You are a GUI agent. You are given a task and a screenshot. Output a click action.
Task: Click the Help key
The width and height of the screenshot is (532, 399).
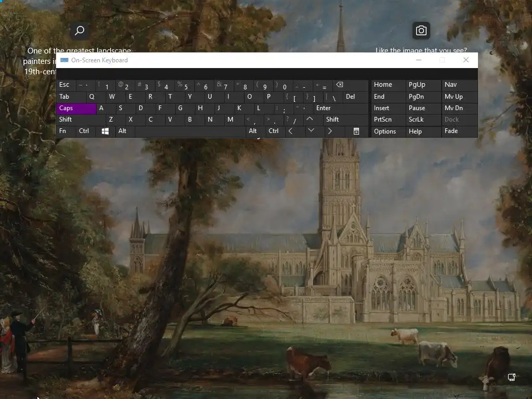click(x=423, y=131)
